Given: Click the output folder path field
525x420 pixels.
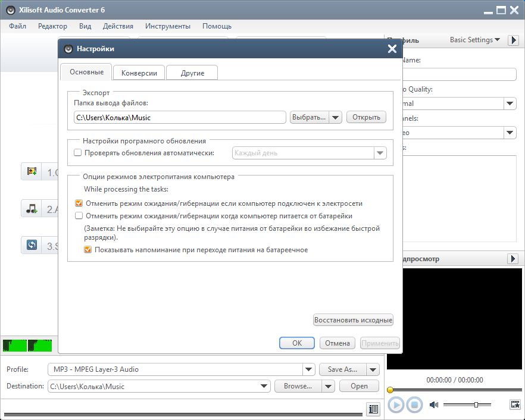Looking at the screenshot, I should pos(179,117).
